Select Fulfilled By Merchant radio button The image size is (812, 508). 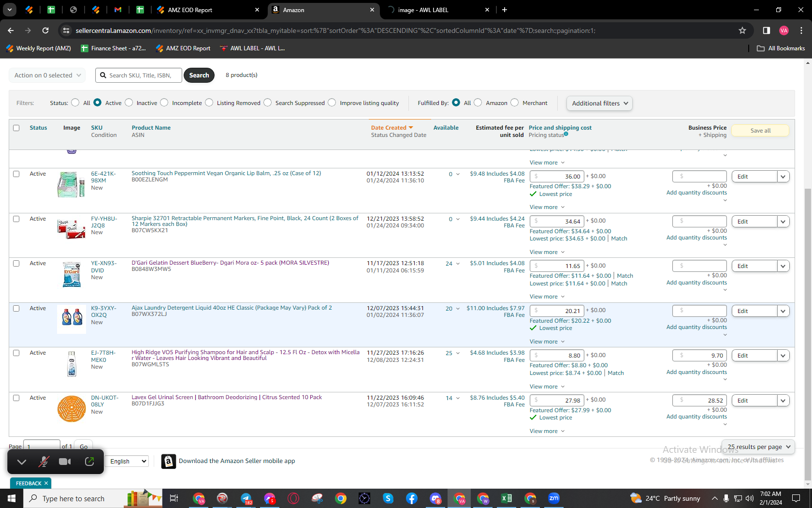pos(515,103)
